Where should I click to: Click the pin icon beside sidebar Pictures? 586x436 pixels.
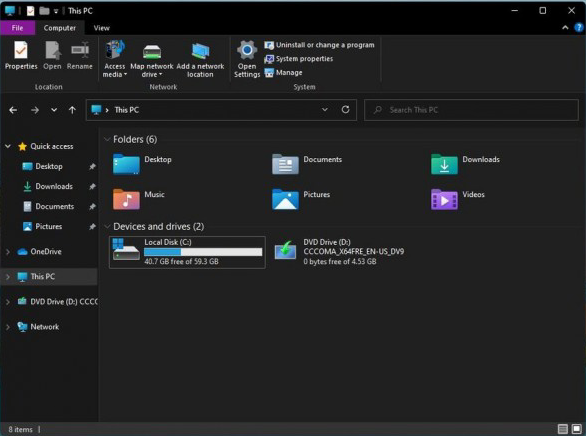(92, 226)
